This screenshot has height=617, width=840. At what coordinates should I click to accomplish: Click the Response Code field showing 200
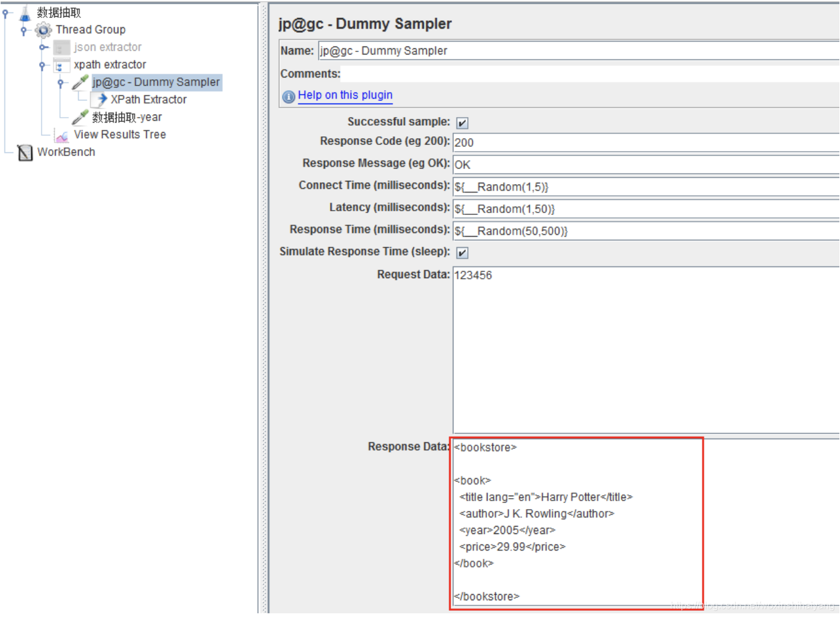coord(646,142)
